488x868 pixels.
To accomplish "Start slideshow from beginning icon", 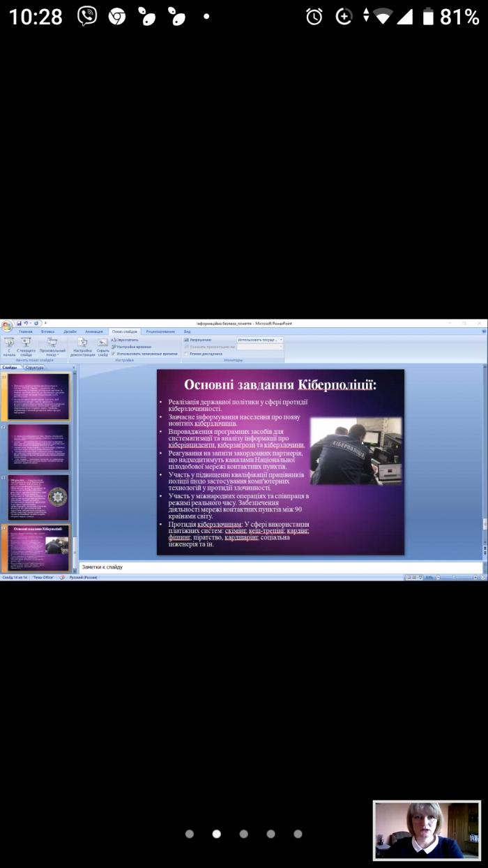I will click(9, 343).
